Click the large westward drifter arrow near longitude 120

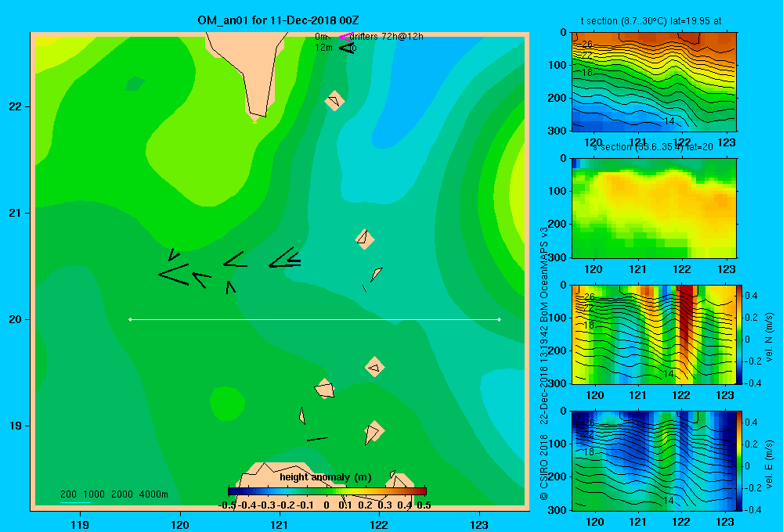[x=174, y=275]
